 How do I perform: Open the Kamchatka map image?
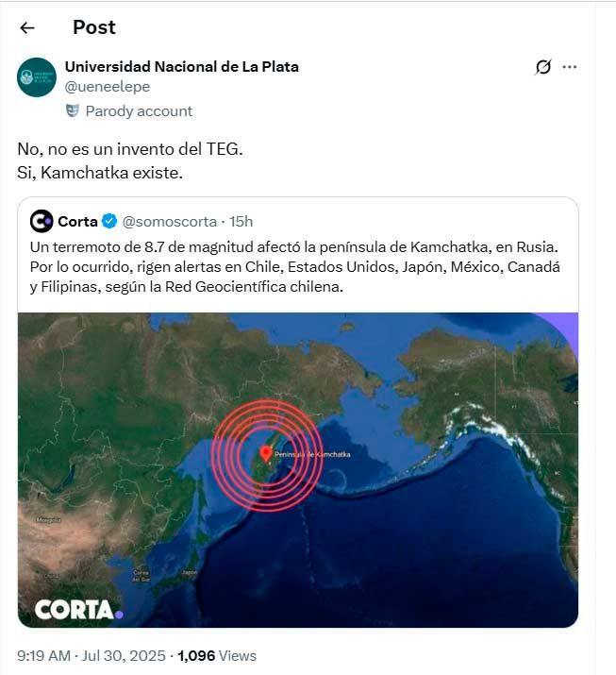coord(298,470)
